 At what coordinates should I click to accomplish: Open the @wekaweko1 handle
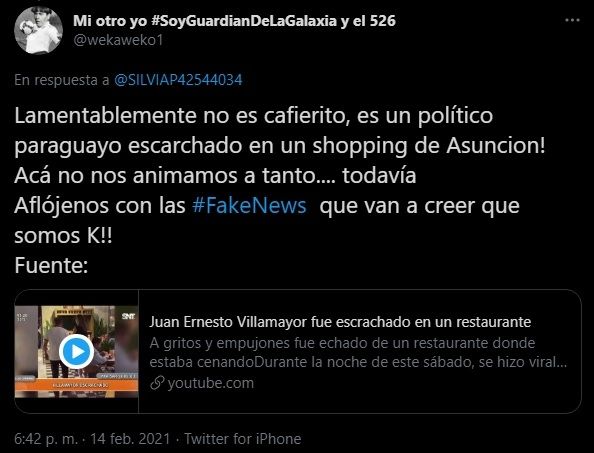[118, 39]
